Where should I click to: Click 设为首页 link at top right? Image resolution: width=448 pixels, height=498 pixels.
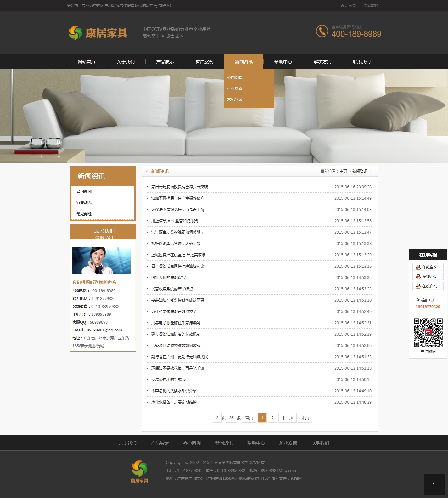(x=348, y=6)
